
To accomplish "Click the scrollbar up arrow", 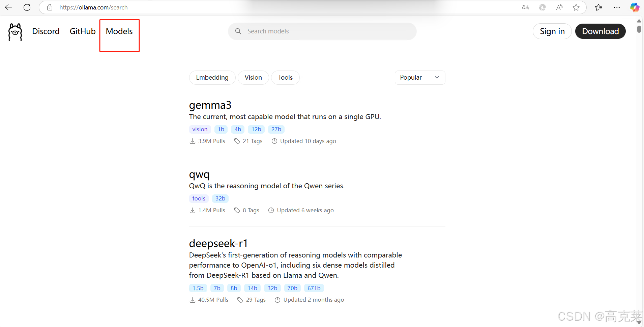I will click(x=639, y=21).
